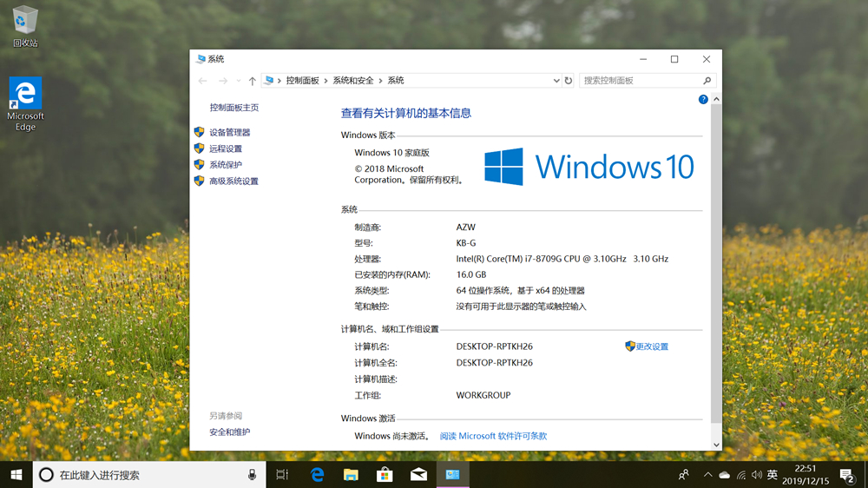The height and width of the screenshot is (488, 868).
Task: Open Microsoft Store from taskbar
Action: [x=385, y=475]
